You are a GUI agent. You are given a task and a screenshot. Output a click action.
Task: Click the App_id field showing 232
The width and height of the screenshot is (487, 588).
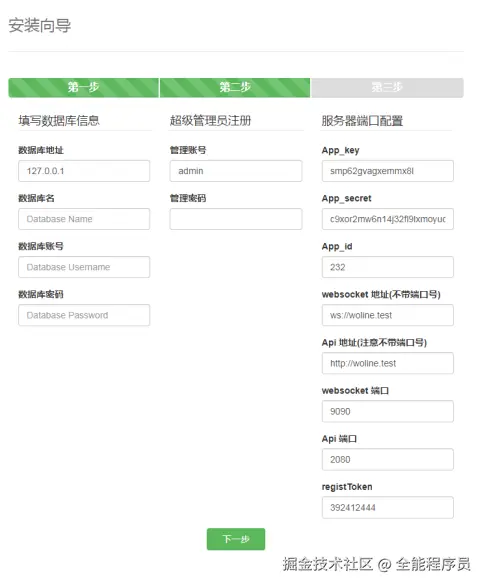[x=388, y=267]
